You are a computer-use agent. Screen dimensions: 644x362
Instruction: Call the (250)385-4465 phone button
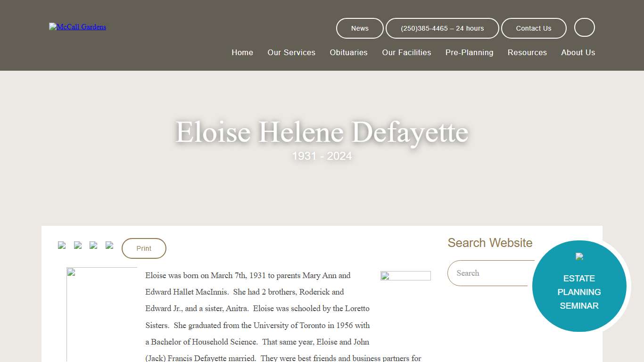(442, 28)
